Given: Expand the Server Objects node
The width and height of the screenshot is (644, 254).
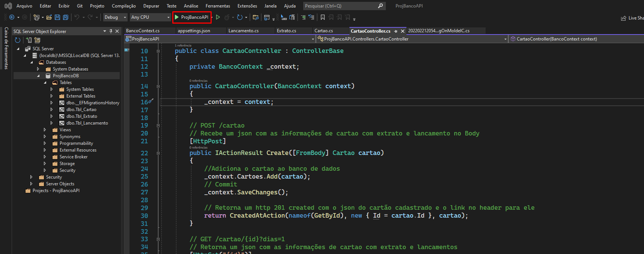Looking at the screenshot, I should pos(31,184).
